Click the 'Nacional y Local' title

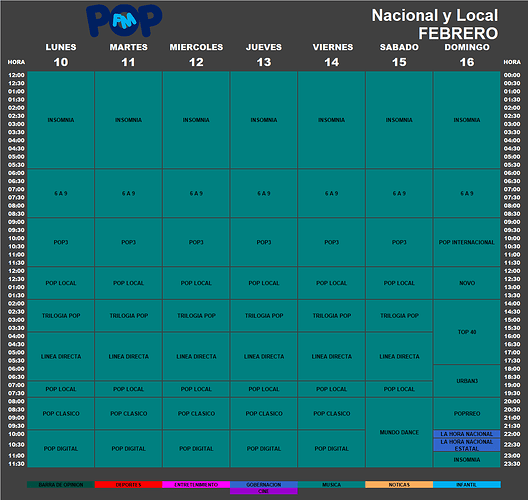tap(435, 16)
